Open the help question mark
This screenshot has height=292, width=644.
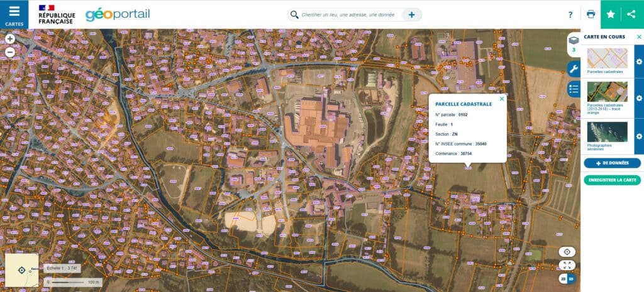click(570, 14)
